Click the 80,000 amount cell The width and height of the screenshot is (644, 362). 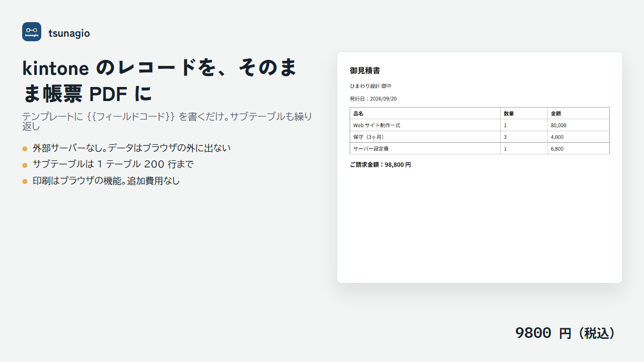click(578, 125)
